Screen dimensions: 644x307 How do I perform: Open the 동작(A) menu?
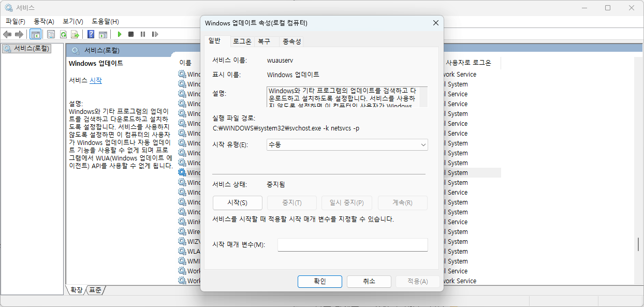point(44,21)
